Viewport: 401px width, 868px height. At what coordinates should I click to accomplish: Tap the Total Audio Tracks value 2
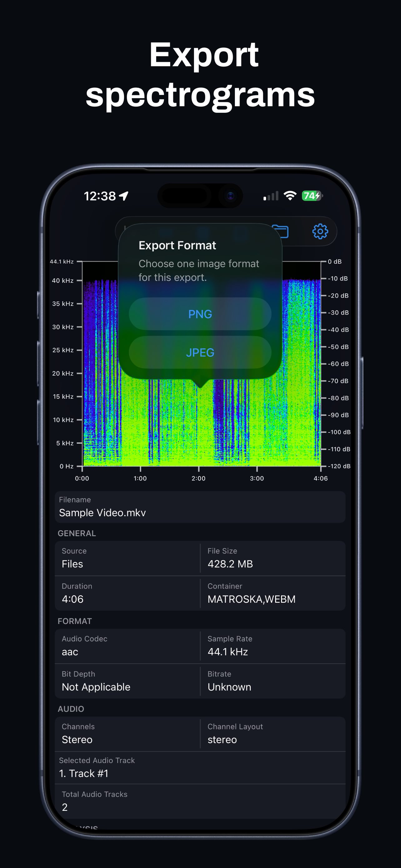(x=65, y=807)
